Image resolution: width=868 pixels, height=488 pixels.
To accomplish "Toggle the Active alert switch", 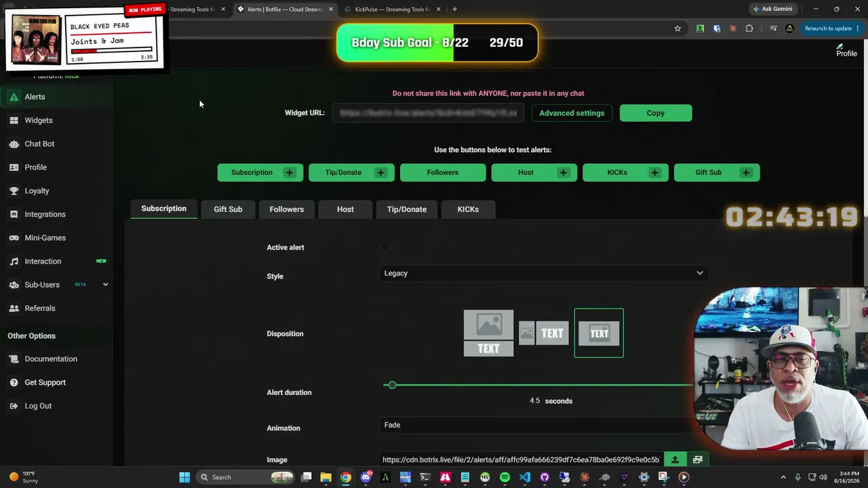I will pyautogui.click(x=384, y=247).
